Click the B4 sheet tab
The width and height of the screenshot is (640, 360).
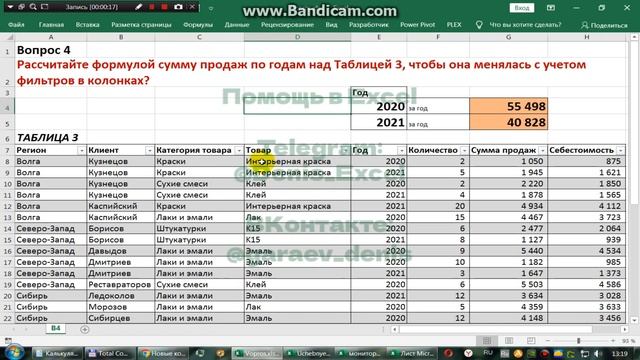56,328
